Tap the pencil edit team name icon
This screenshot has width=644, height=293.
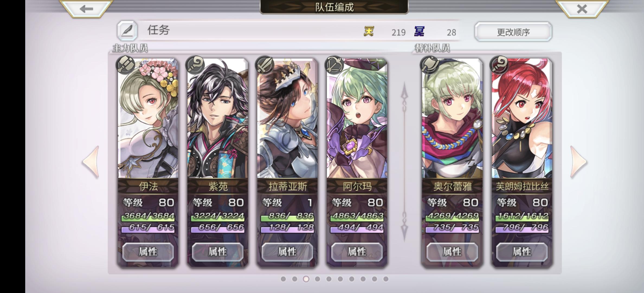[x=127, y=31]
